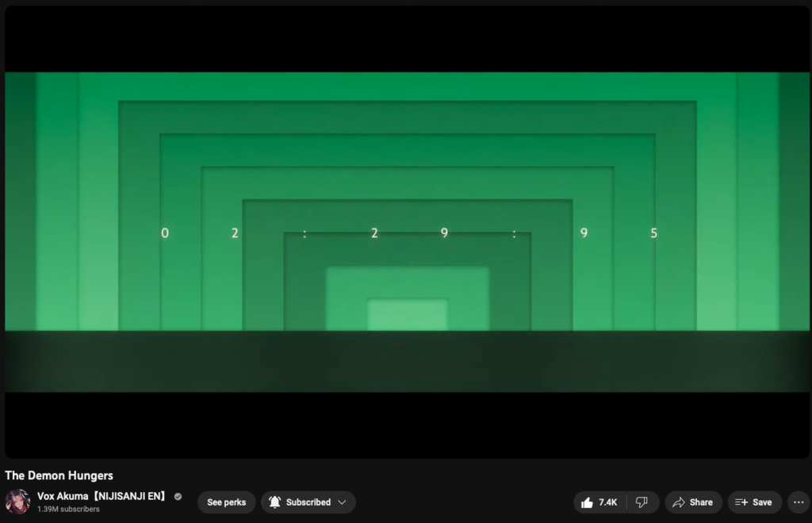The image size is (812, 523).
Task: Click the video player to pause
Action: pyautogui.click(x=407, y=232)
